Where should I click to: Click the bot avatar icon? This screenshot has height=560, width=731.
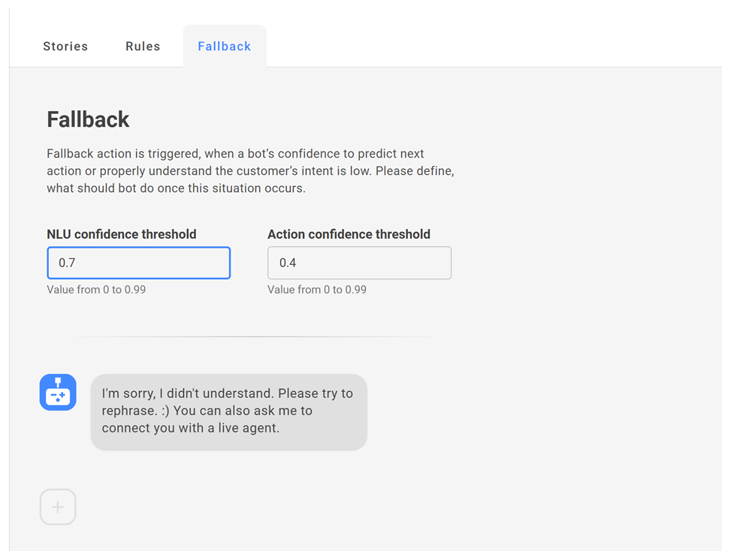58,393
